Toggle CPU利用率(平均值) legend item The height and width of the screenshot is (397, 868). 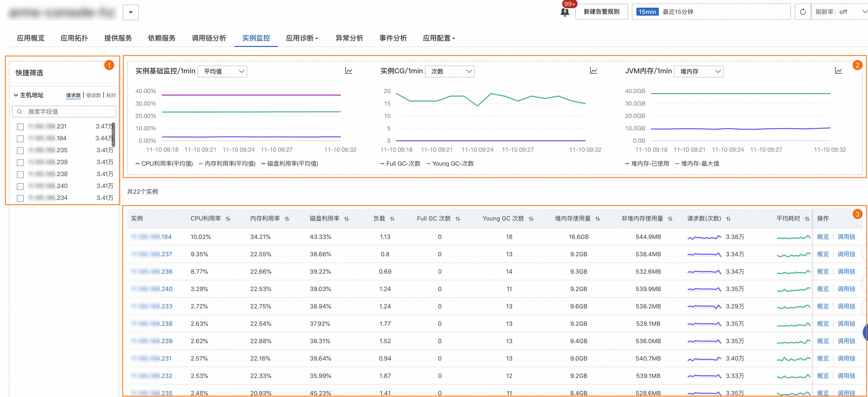click(164, 164)
